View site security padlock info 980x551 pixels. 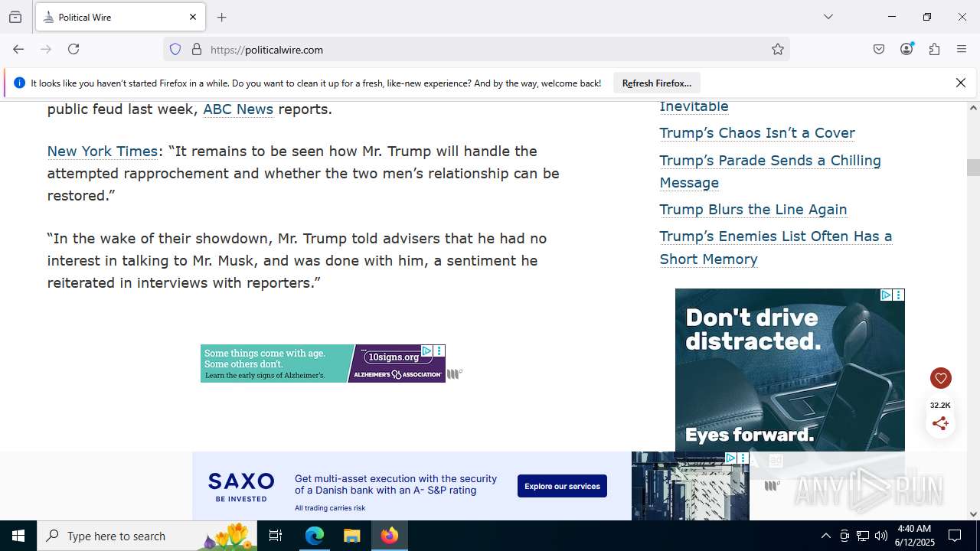pyautogui.click(x=197, y=49)
